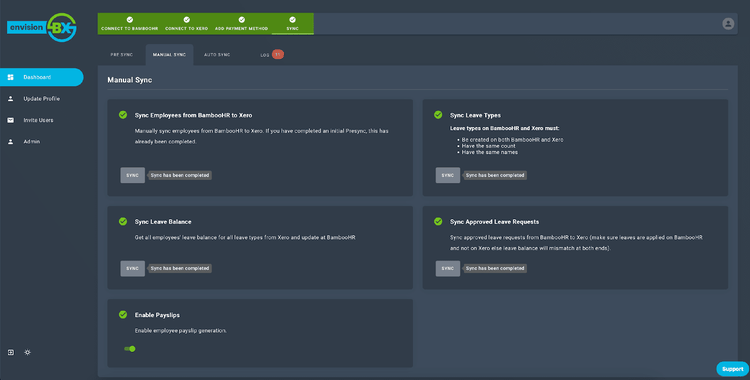Click Sync button under Sync Approved Leave Requests

pos(448,268)
